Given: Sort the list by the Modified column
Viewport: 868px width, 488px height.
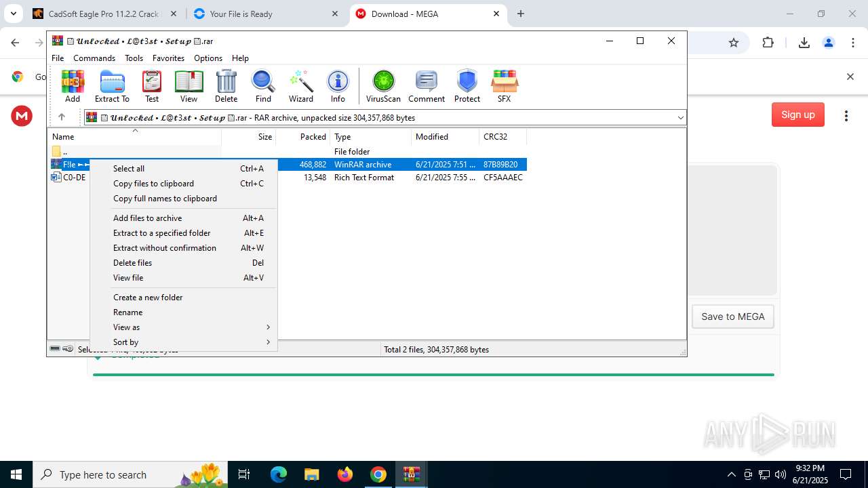Looking at the screenshot, I should tap(445, 137).
